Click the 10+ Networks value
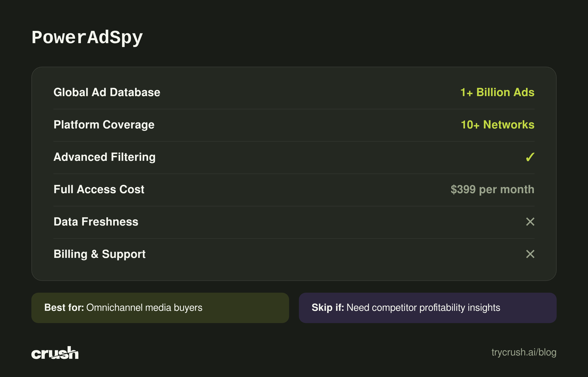588x377 pixels. click(x=497, y=125)
